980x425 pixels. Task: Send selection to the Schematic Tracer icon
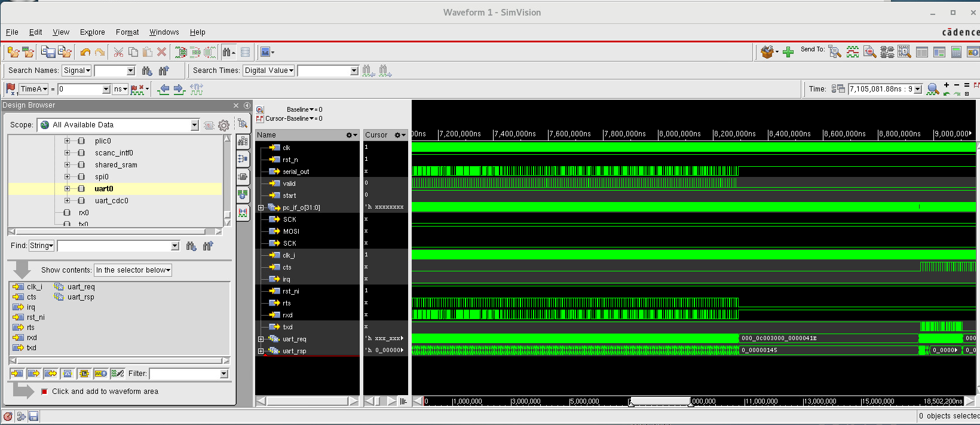[887, 53]
